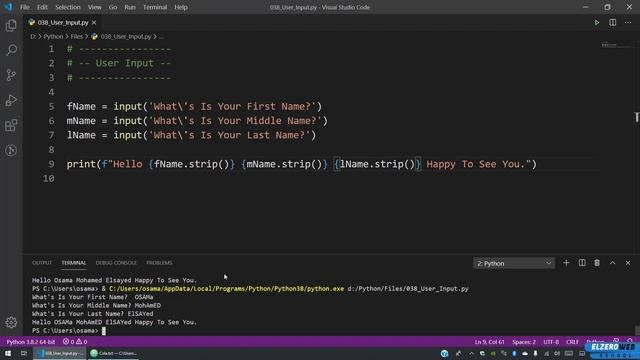Maximize the terminal panel with chevron up
640x360 pixels.
613,263
